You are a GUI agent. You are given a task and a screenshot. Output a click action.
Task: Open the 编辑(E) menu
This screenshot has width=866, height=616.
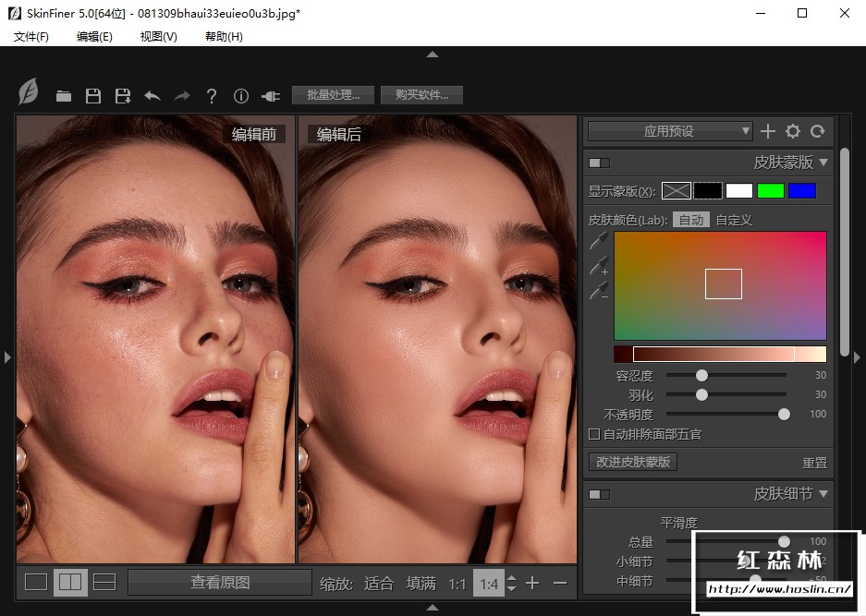pyautogui.click(x=94, y=36)
